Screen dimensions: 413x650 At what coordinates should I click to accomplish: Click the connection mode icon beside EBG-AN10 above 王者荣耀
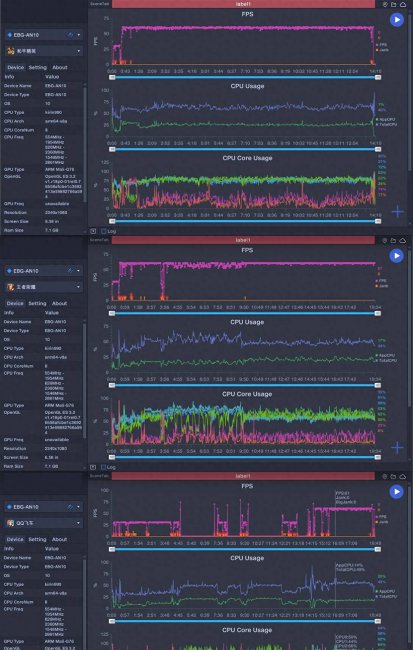[x=70, y=271]
